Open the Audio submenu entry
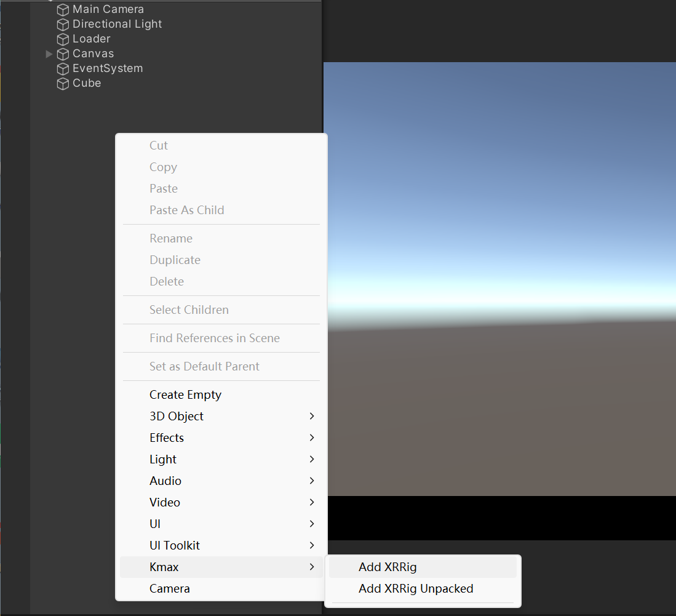 (165, 481)
